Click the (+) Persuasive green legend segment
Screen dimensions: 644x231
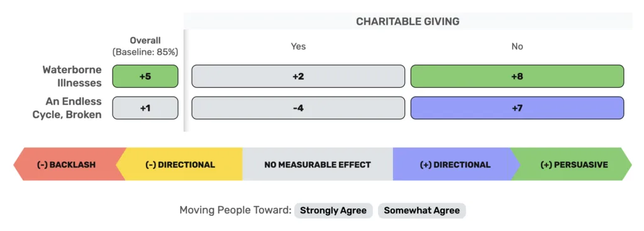point(574,164)
